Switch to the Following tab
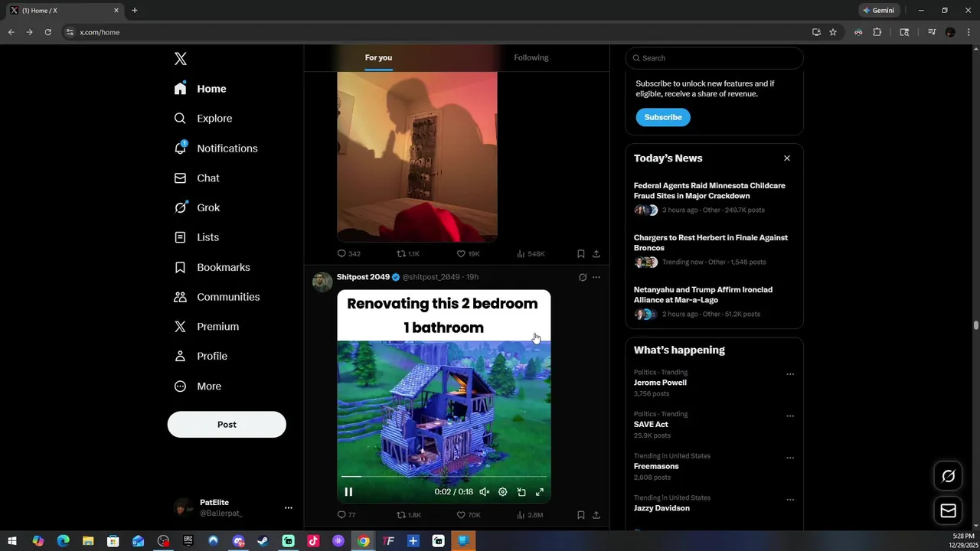The image size is (980, 551). (x=531, y=57)
